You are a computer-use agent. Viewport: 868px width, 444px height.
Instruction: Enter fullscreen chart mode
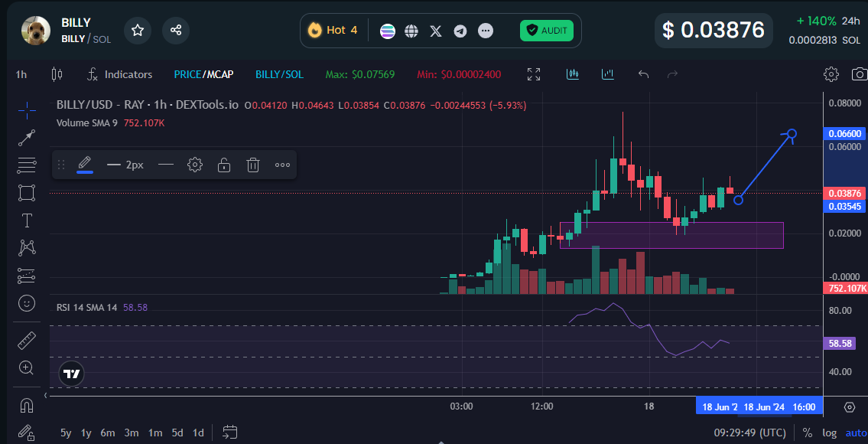[x=534, y=74]
